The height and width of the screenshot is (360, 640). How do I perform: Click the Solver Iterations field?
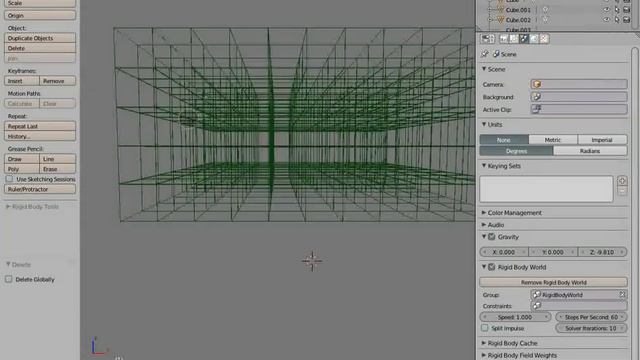point(591,328)
